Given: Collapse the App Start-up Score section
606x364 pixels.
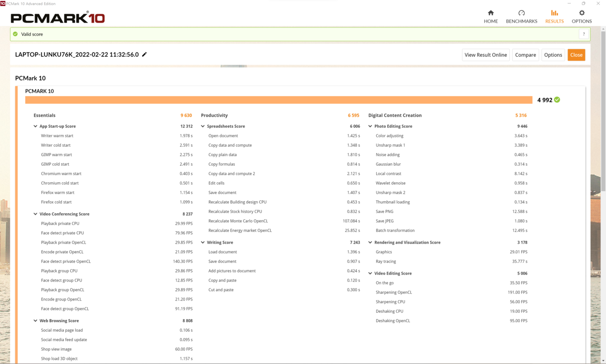Looking at the screenshot, I should pos(36,126).
